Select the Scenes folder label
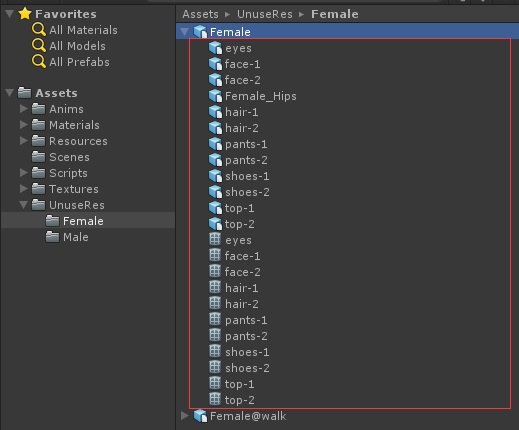Image resolution: width=519 pixels, height=430 pixels. (69, 157)
